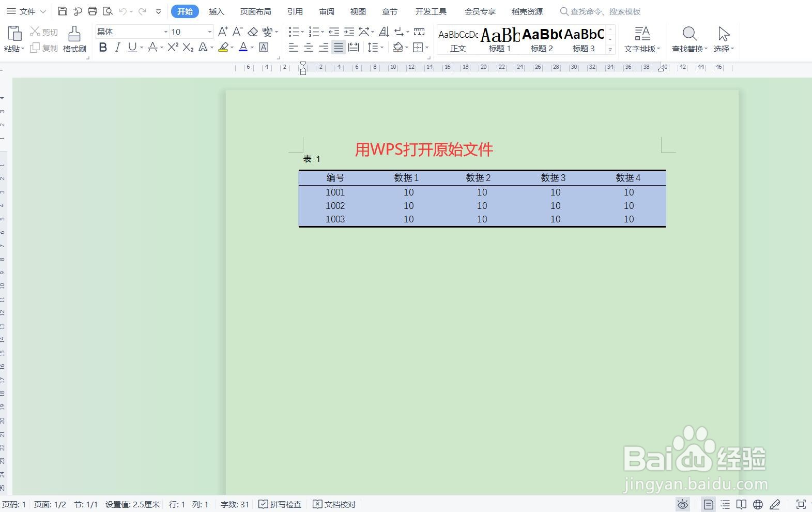Toggle reading mode book icon
This screenshot has width=812, height=512.
[x=741, y=504]
